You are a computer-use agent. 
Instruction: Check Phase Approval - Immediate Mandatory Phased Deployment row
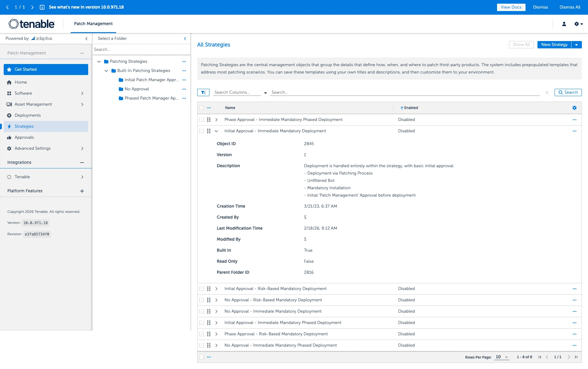pos(202,120)
